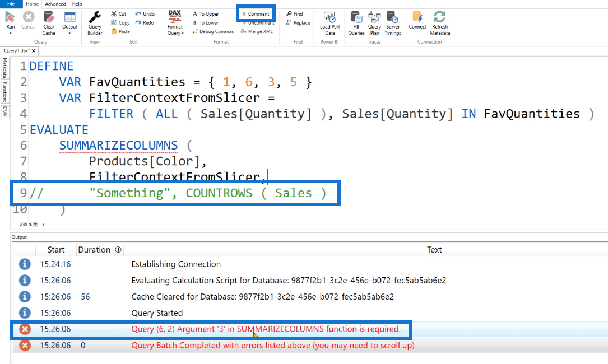This screenshot has width=608, height=364.
Task: Expand the Output dropdown arrow
Action: click(70, 34)
